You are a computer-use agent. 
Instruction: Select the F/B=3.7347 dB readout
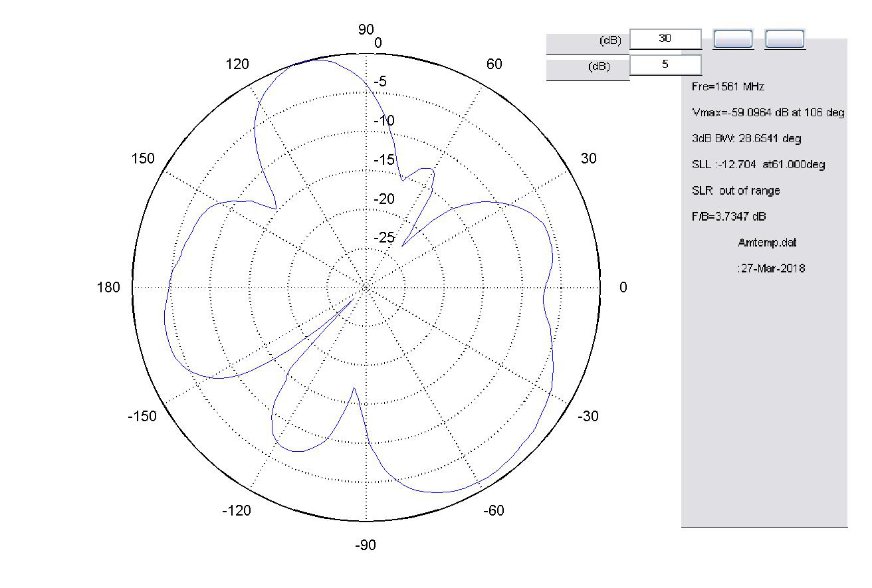(x=728, y=217)
